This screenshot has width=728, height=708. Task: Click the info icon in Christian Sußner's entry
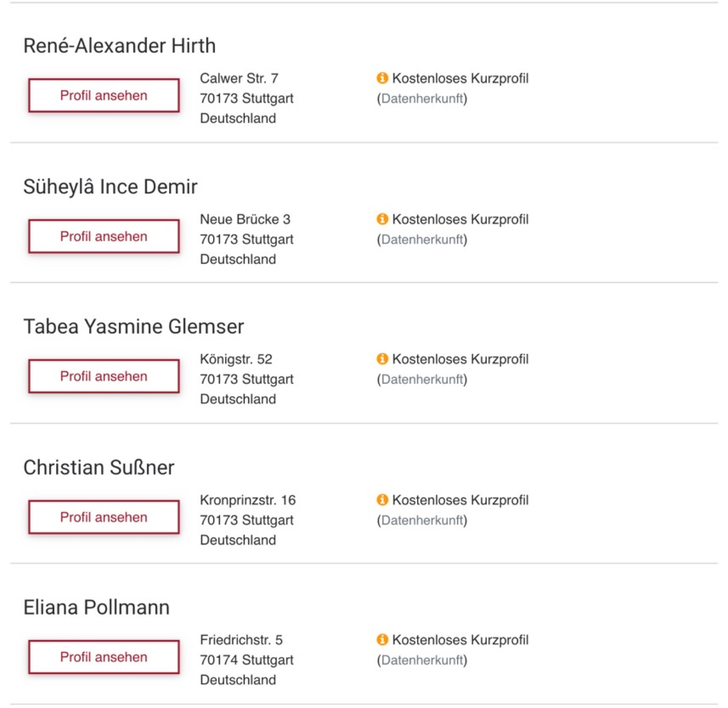[x=382, y=500]
